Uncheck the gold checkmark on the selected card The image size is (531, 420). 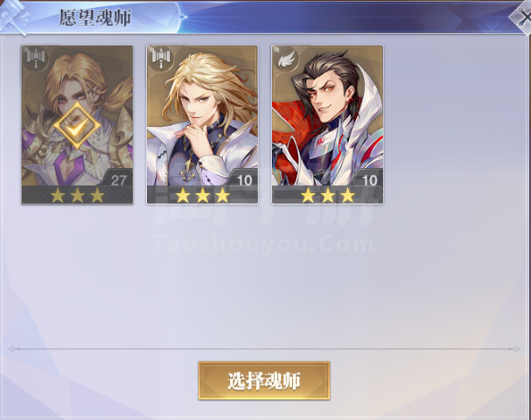click(x=77, y=126)
